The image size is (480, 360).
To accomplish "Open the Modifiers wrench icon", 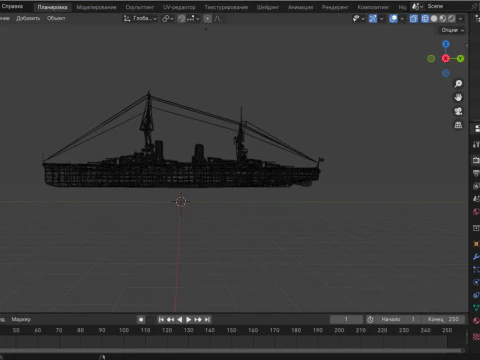I will pos(476,257).
